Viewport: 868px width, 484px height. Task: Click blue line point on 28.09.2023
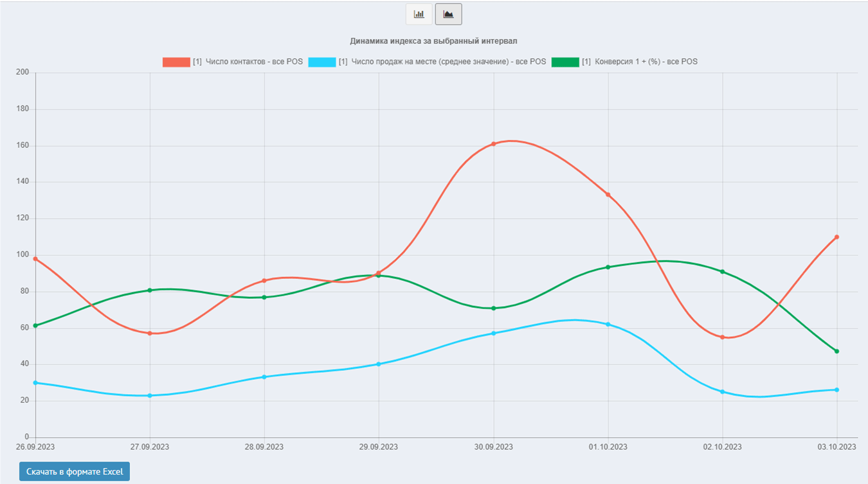tap(264, 377)
